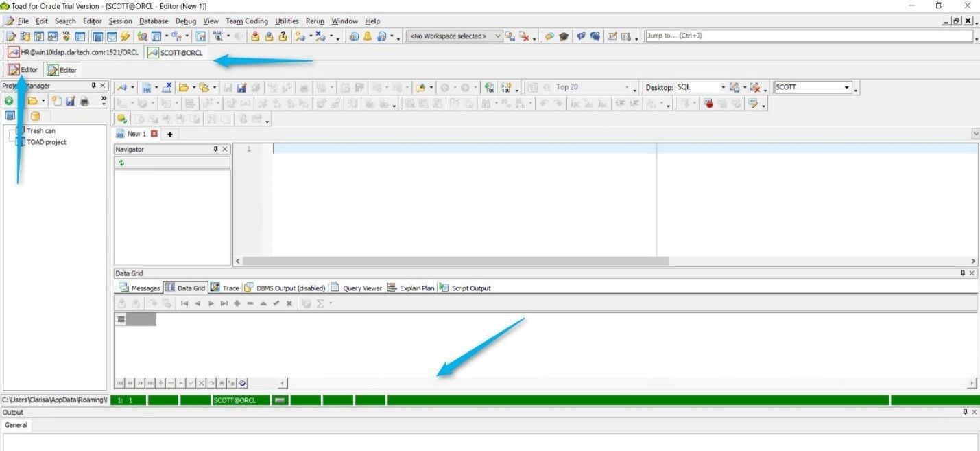Screen dimensions: 980x451
Task: Click the Save As disk icon
Action: [241, 87]
